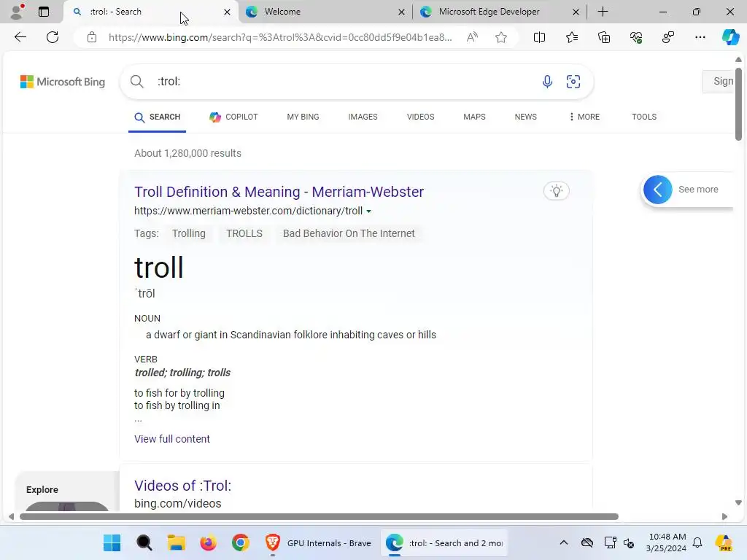Image resolution: width=747 pixels, height=560 pixels.
Task: Click the search magnifier in Bing box
Action: pyautogui.click(x=136, y=82)
